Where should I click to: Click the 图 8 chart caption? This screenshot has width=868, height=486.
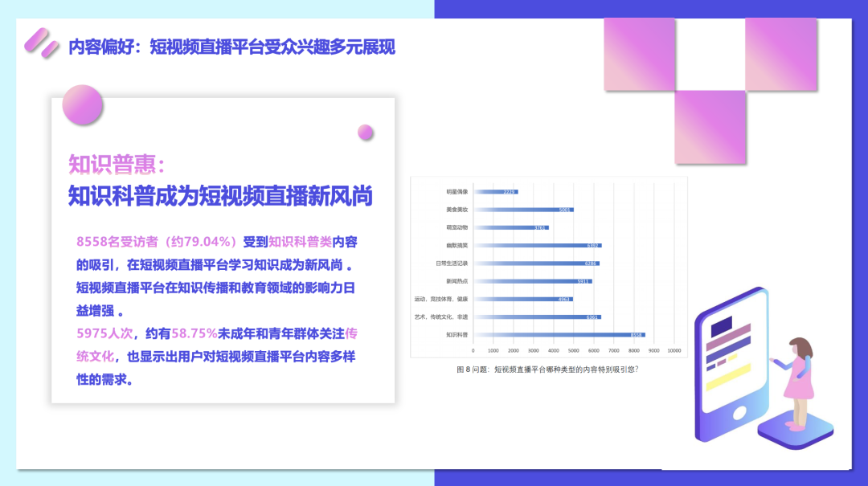click(547, 370)
